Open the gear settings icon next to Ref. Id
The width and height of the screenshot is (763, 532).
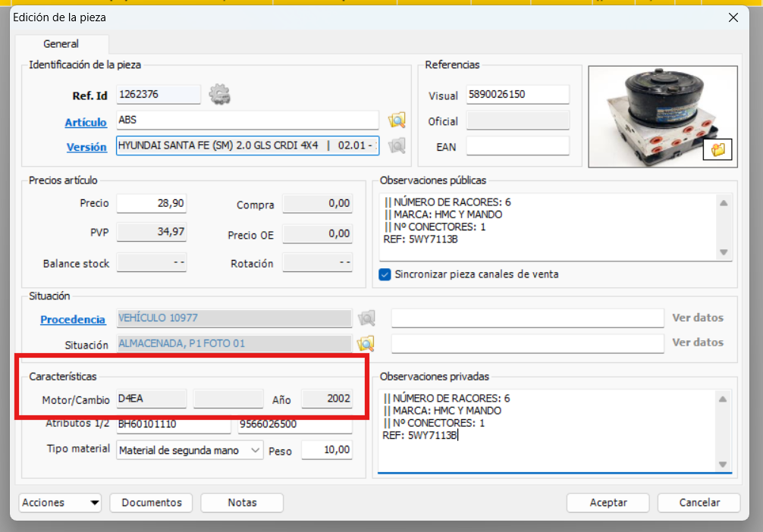tap(219, 95)
